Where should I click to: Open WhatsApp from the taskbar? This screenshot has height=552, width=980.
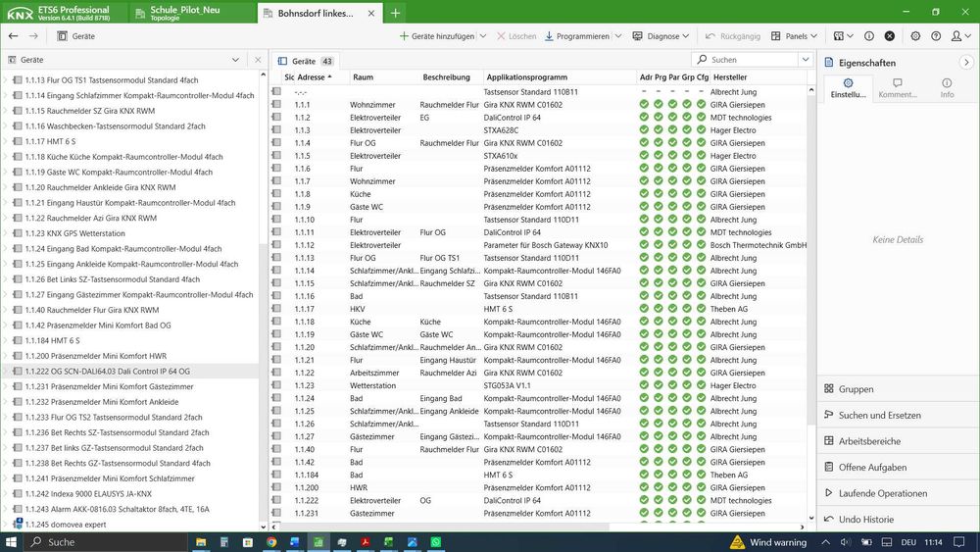436,542
